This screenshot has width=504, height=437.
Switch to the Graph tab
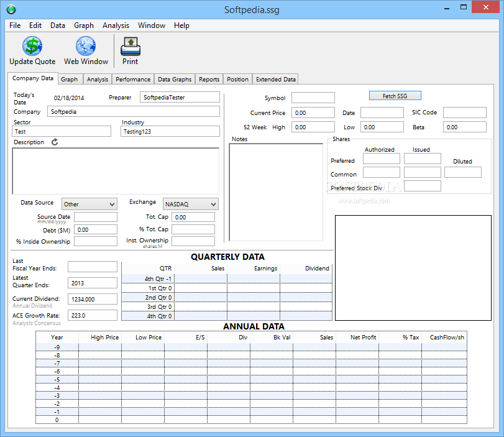[70, 80]
